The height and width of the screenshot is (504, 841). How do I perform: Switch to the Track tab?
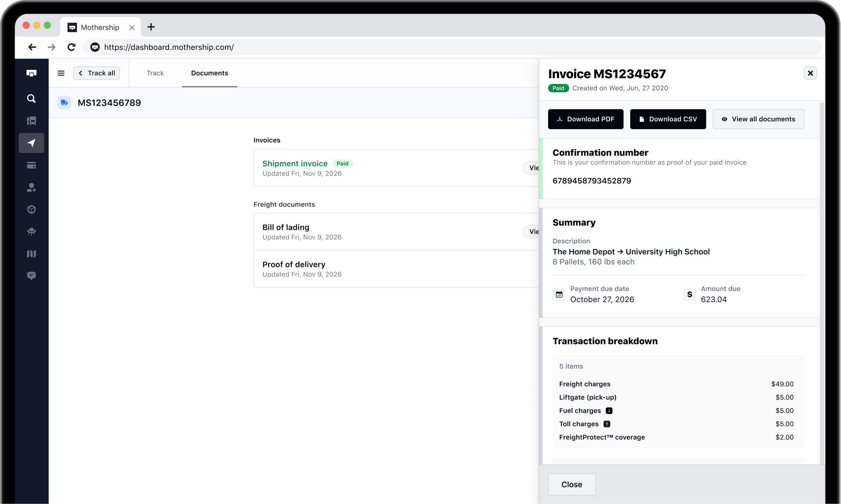tap(155, 73)
